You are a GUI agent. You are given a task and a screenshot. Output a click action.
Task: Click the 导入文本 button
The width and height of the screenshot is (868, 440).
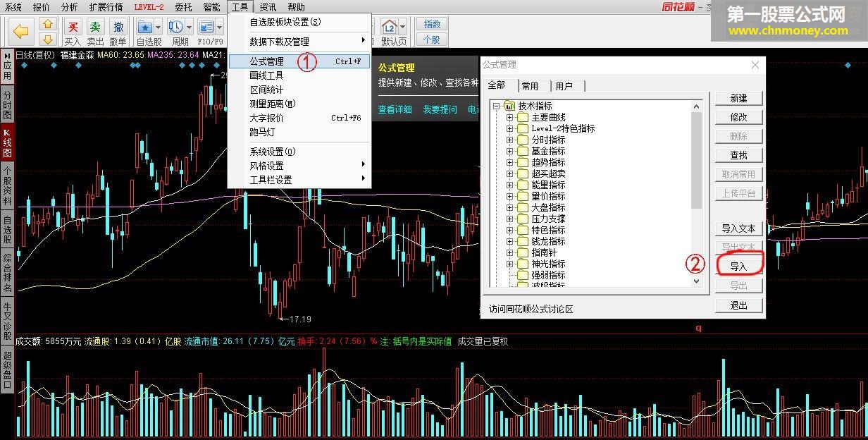coord(738,228)
